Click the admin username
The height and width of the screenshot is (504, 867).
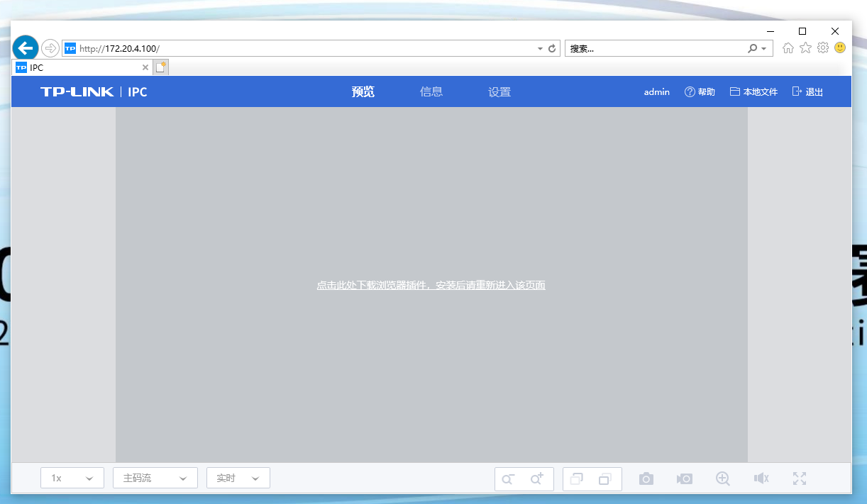657,92
